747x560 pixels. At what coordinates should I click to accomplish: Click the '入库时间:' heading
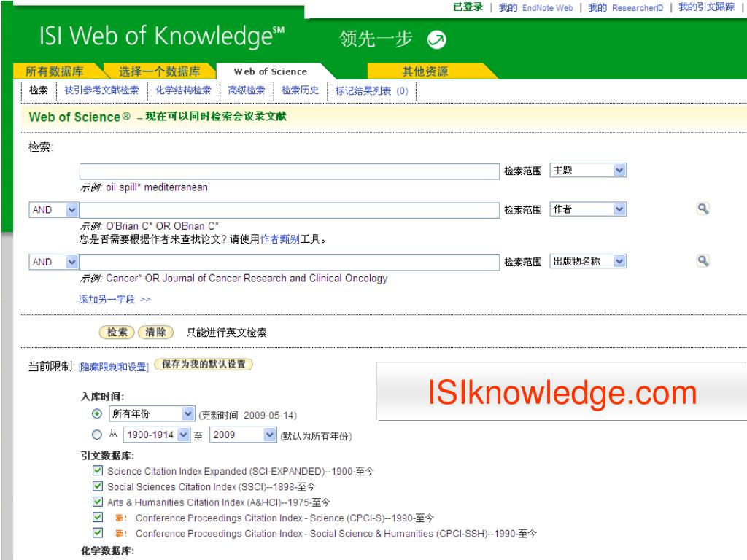102,397
